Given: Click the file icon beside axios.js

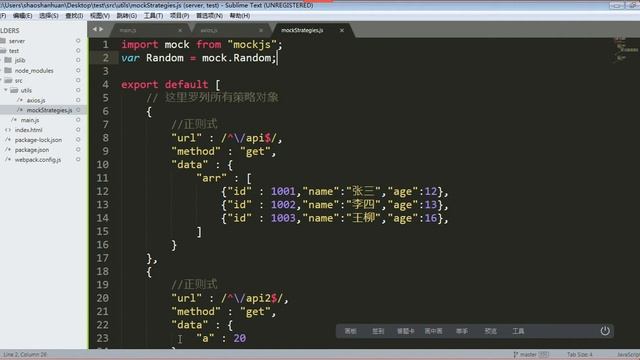Looking at the screenshot, I should pos(20,100).
